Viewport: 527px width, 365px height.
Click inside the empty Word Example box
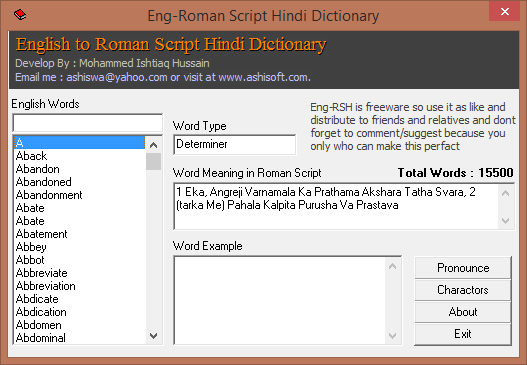point(280,300)
